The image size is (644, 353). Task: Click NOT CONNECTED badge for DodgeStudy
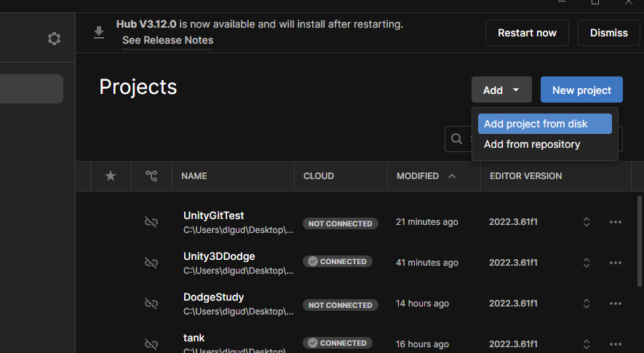point(341,305)
